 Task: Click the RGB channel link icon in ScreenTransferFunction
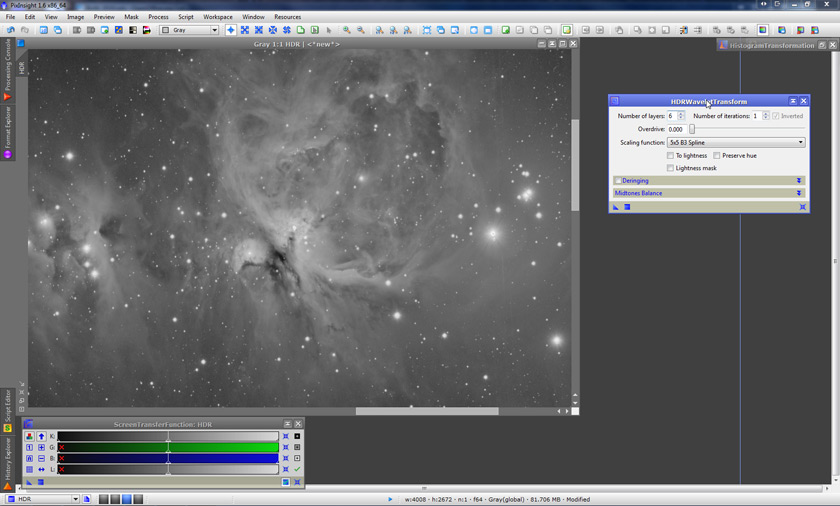29,436
